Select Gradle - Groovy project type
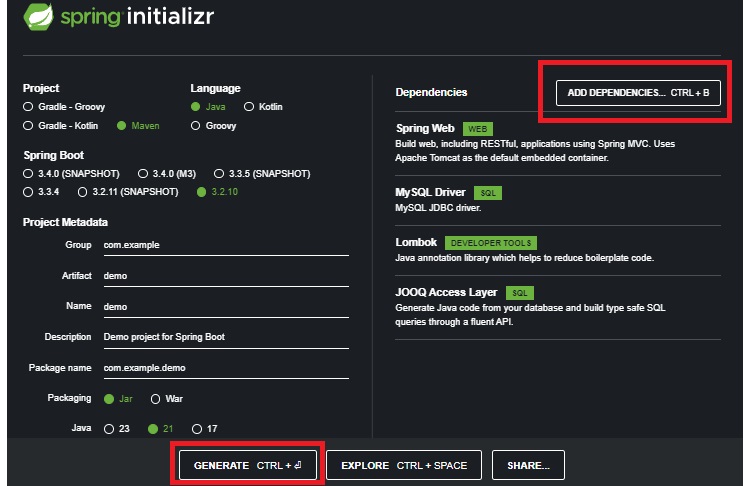Screen dimensions: 750x486 (x=28, y=106)
